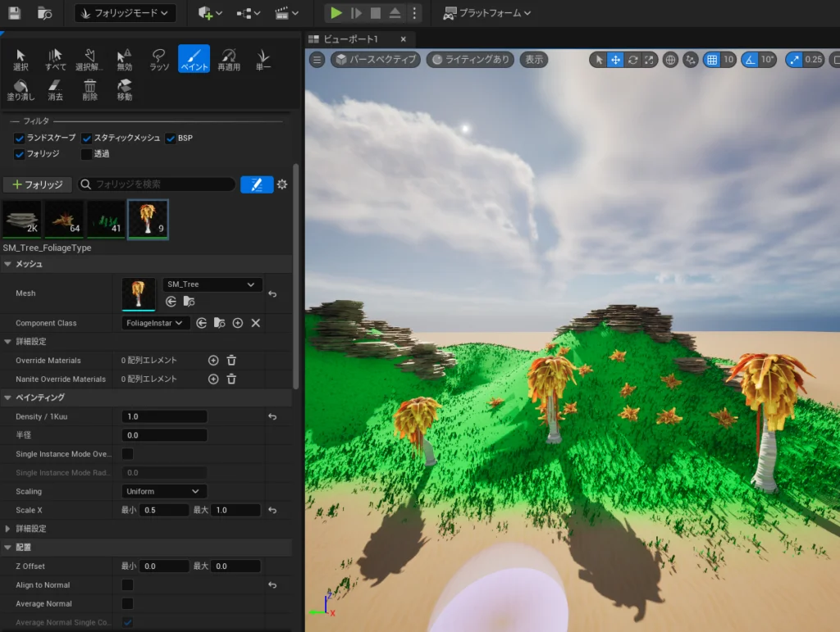840x632 pixels.
Task: Activate the Paint (ペイント) brush tool
Action: click(x=194, y=59)
